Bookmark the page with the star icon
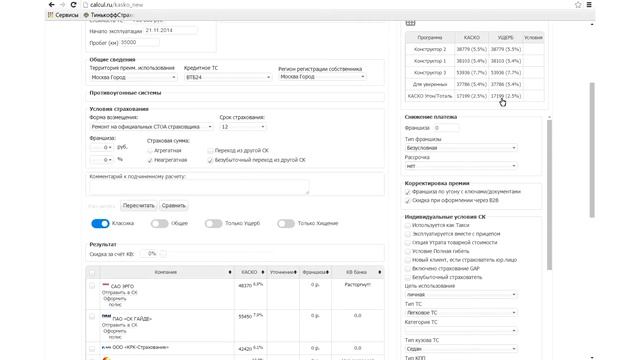Screen dimensions: 640x360 pyautogui.click(x=578, y=5)
